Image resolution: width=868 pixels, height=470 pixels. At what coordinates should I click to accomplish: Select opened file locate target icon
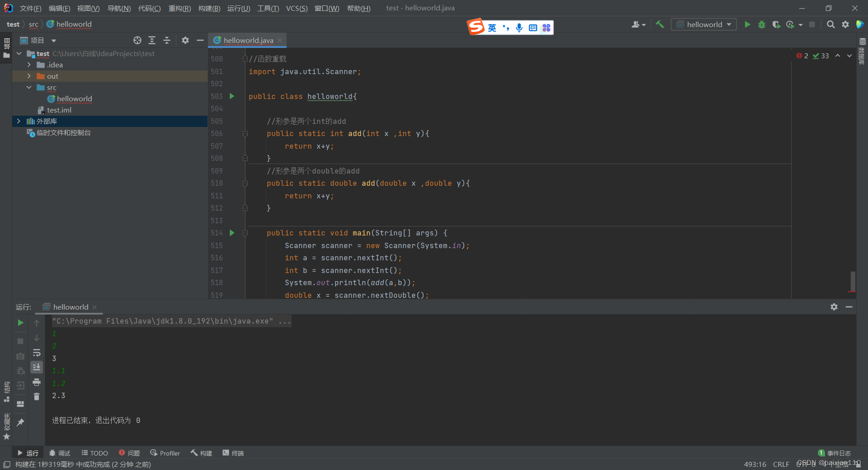137,40
